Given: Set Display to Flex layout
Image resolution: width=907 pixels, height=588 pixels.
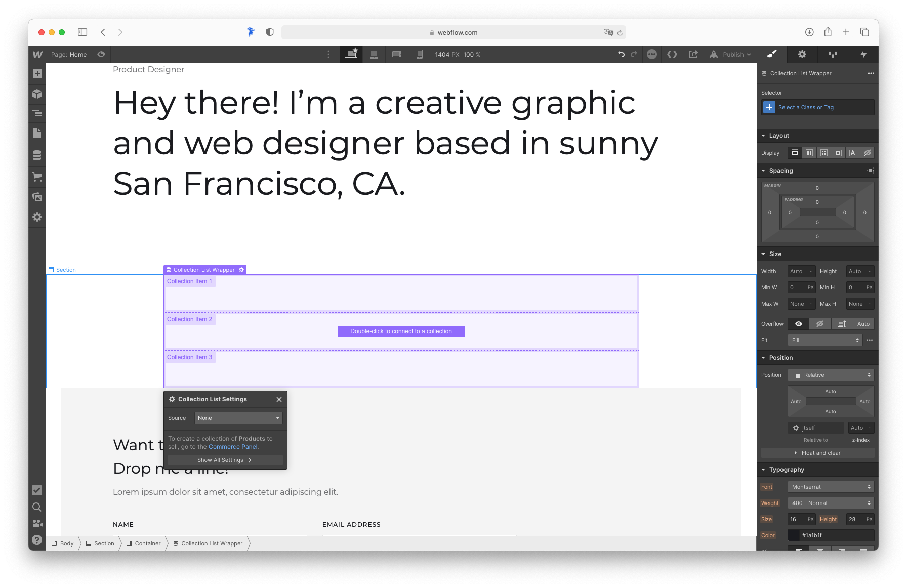Looking at the screenshot, I should click(x=809, y=152).
